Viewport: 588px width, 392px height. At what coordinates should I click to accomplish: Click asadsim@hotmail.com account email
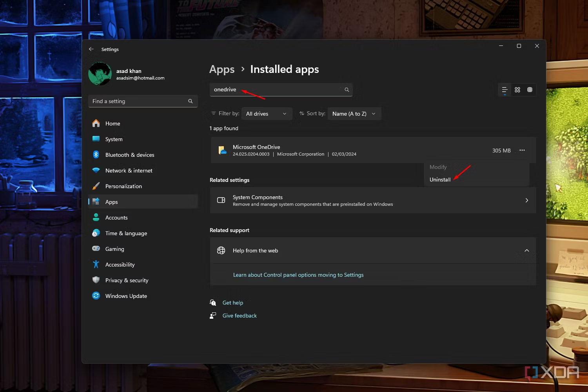coord(140,78)
